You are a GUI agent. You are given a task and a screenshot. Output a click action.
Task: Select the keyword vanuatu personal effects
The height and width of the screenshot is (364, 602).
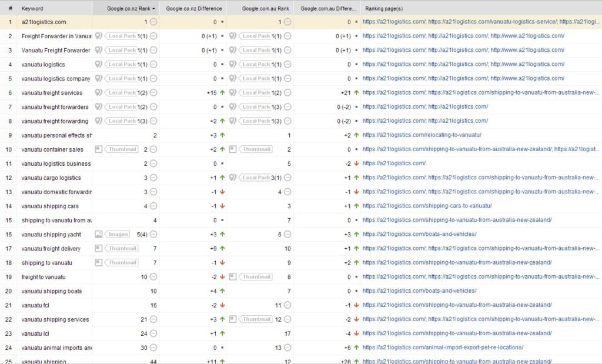click(56, 135)
